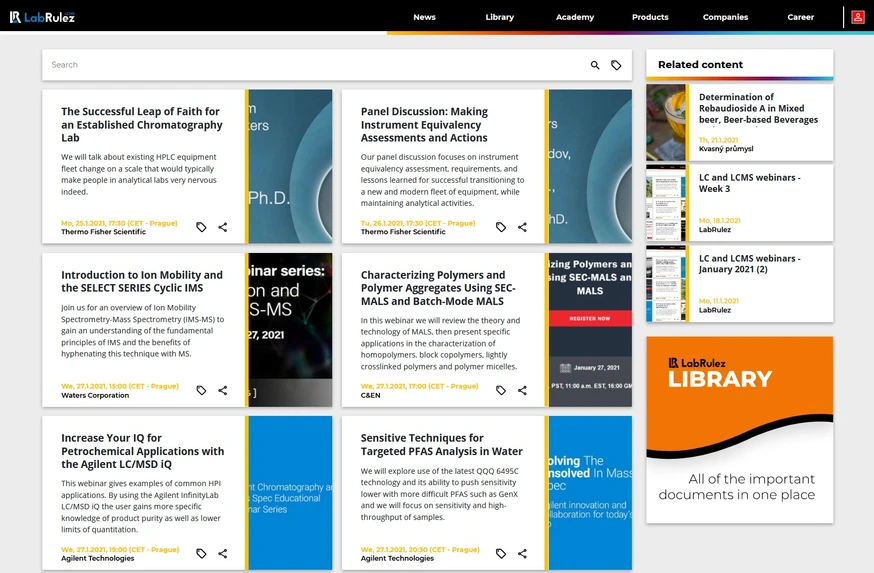This screenshot has height=573, width=874.
Task: Share the Successful Leap of Faith webinar
Action: (x=222, y=227)
